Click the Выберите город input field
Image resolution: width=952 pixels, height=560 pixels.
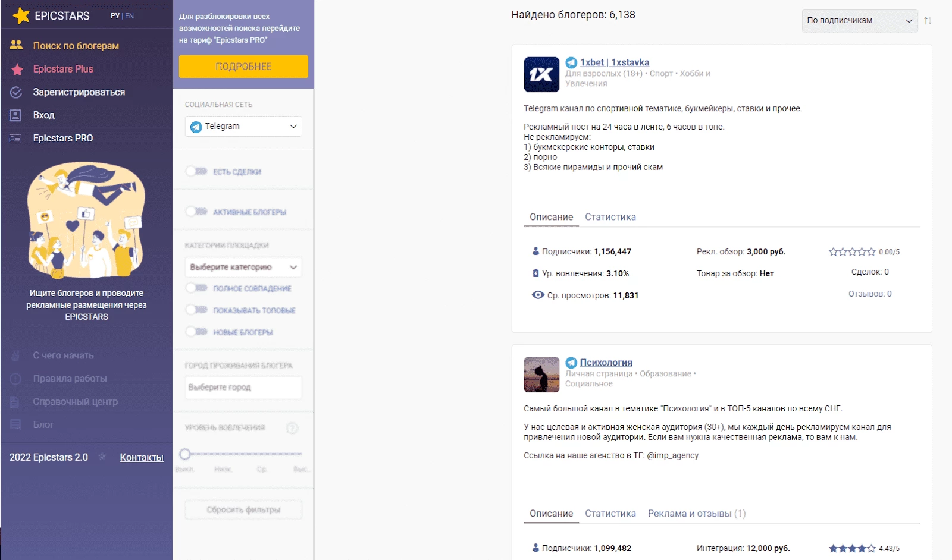click(x=243, y=388)
